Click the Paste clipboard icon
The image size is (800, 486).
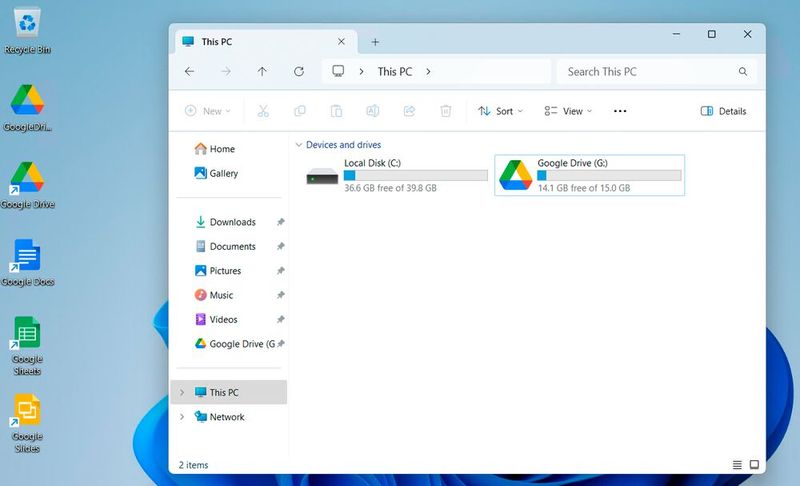pyautogui.click(x=336, y=111)
